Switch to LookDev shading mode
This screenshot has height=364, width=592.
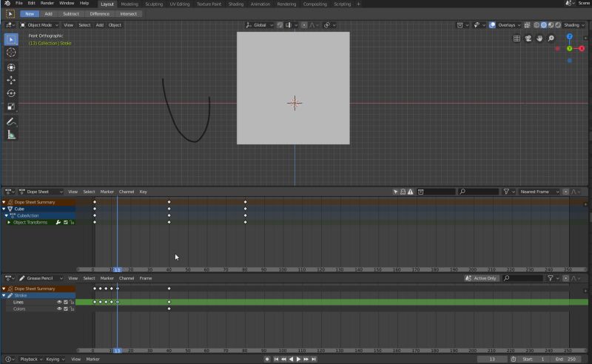(x=551, y=25)
